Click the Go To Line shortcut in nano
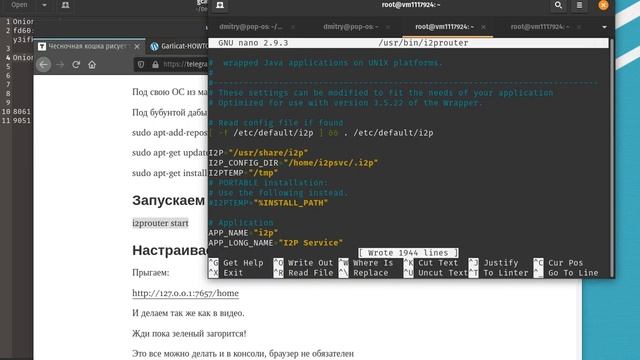The width and height of the screenshot is (640, 360). [566, 273]
